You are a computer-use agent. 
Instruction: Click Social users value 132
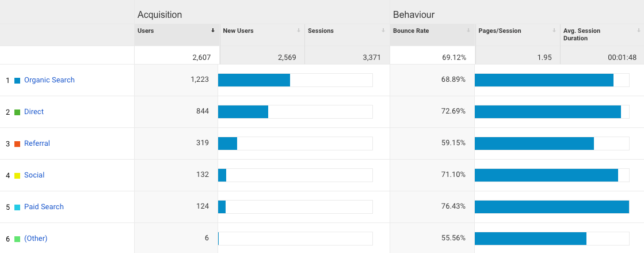coord(203,175)
